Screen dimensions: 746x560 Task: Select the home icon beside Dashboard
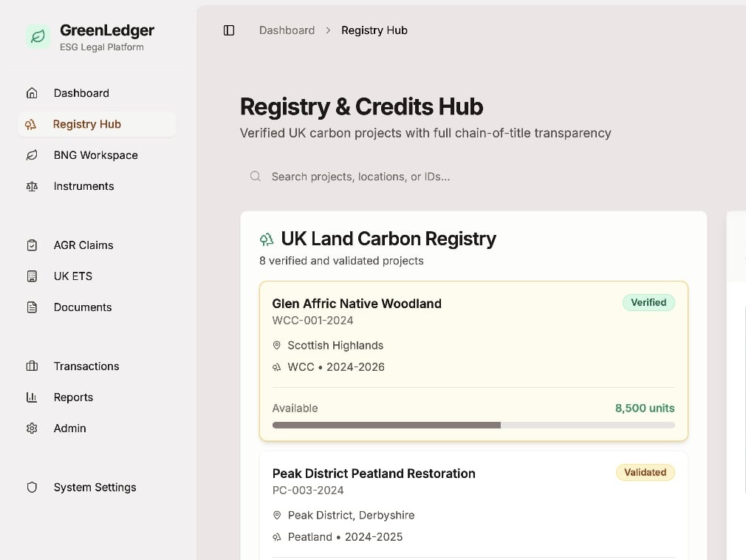[32, 93]
